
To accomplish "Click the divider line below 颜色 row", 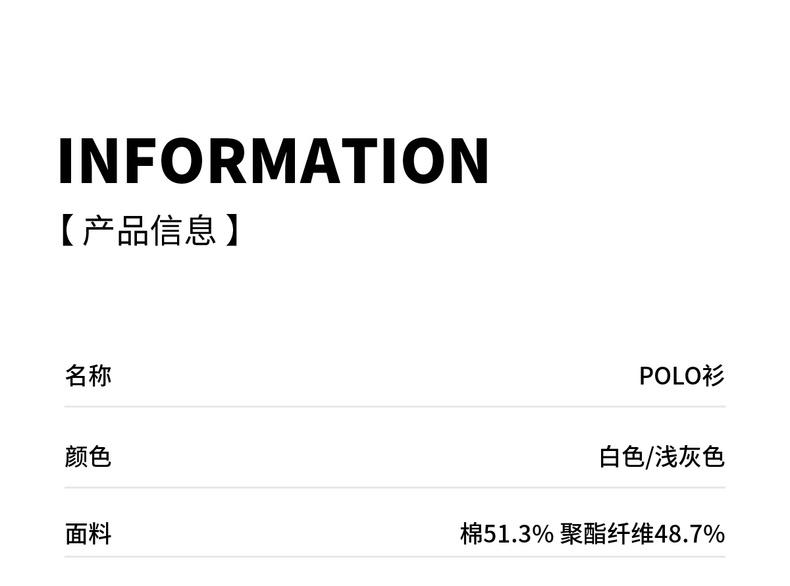I will tap(395, 488).
